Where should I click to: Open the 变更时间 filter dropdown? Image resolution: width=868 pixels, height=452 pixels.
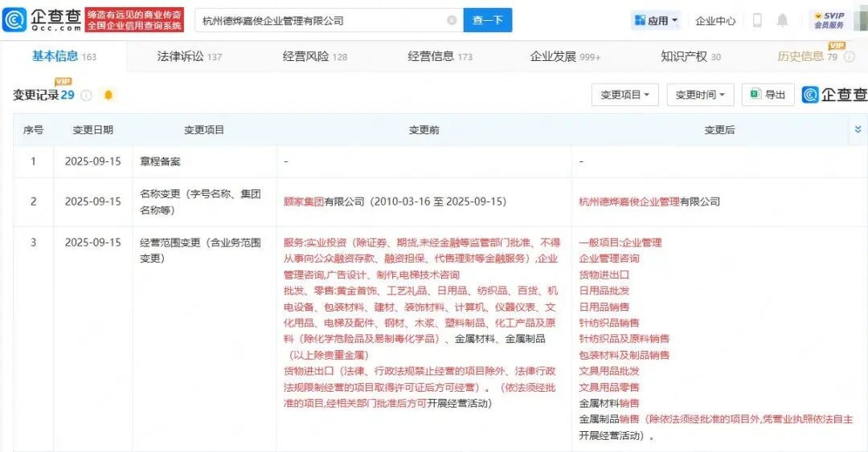[700, 95]
